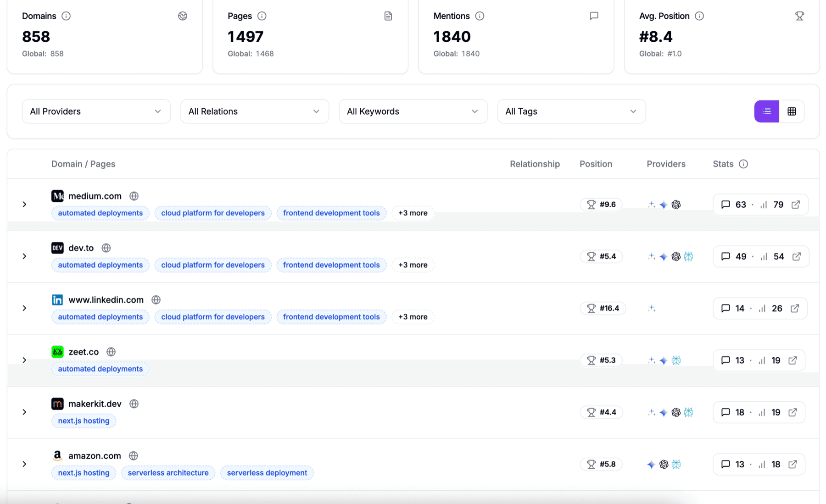This screenshot has width=826, height=504.
Task: Click serverless deployment tag under amazon.com
Action: point(267,472)
